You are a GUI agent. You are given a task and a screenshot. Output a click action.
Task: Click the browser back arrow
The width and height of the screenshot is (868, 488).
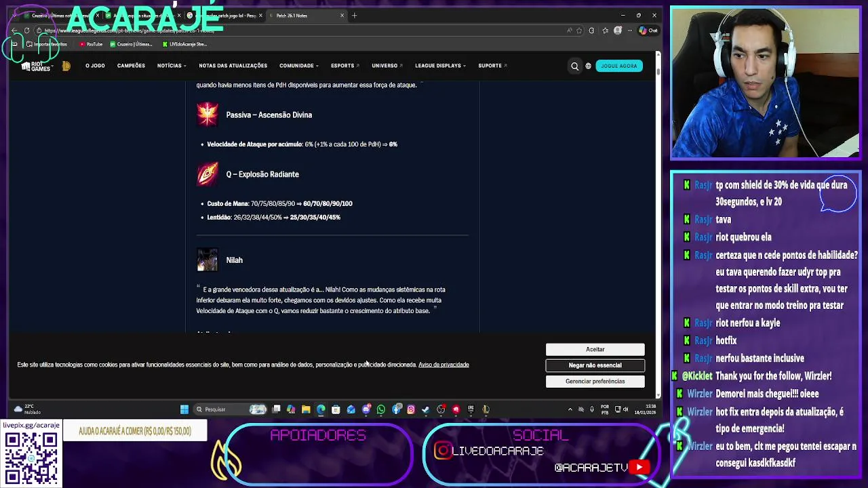click(x=15, y=30)
